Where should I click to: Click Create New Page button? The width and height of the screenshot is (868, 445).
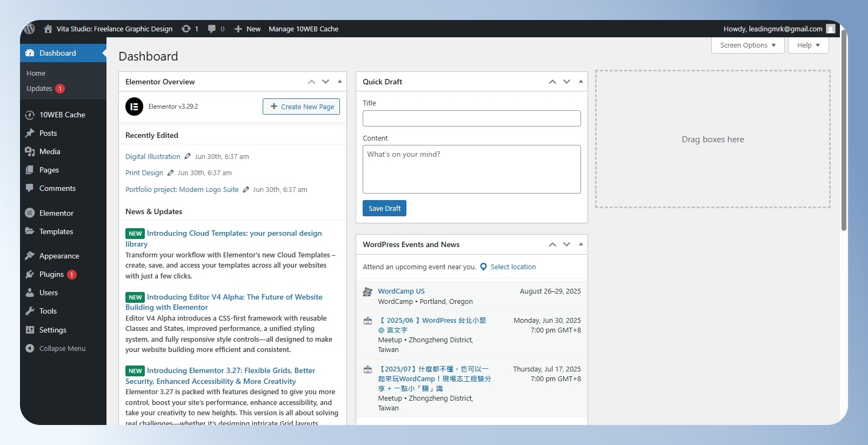301,107
